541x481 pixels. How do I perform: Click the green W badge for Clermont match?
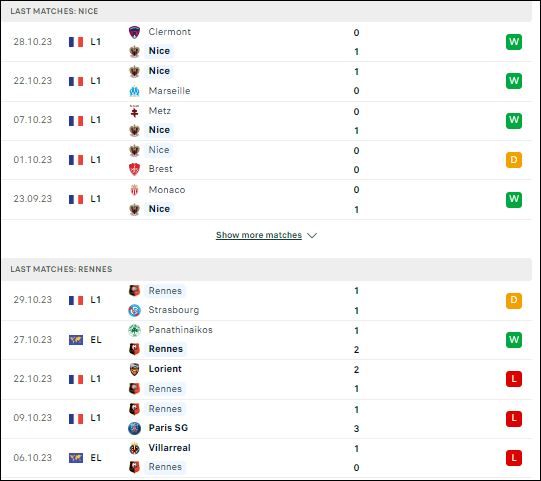point(514,42)
